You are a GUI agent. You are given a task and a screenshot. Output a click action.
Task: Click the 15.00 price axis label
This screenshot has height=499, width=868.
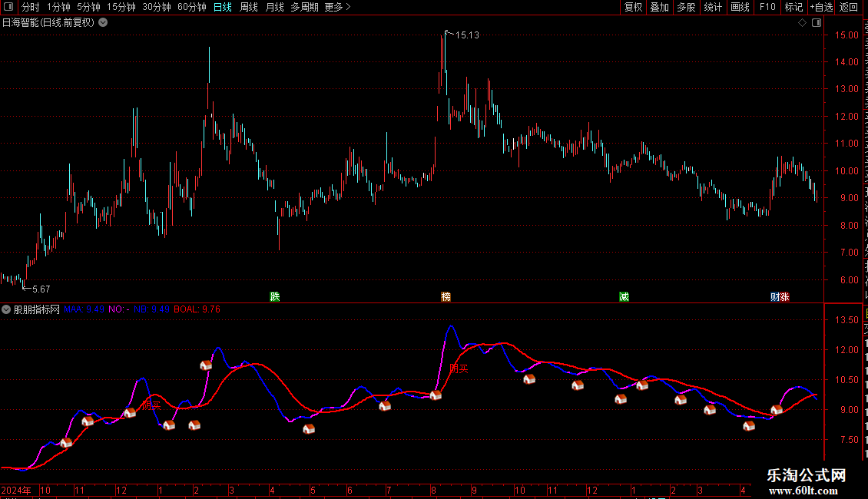(x=846, y=35)
